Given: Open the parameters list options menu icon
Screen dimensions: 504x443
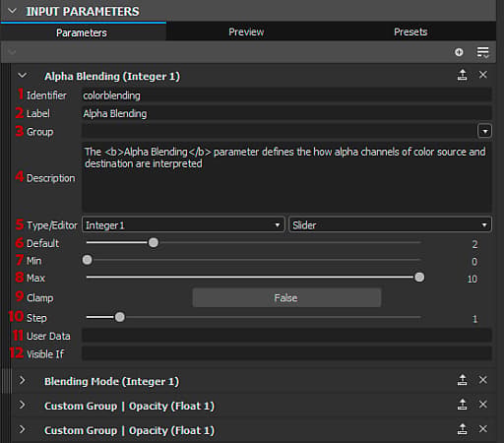Looking at the screenshot, I should 483,52.
